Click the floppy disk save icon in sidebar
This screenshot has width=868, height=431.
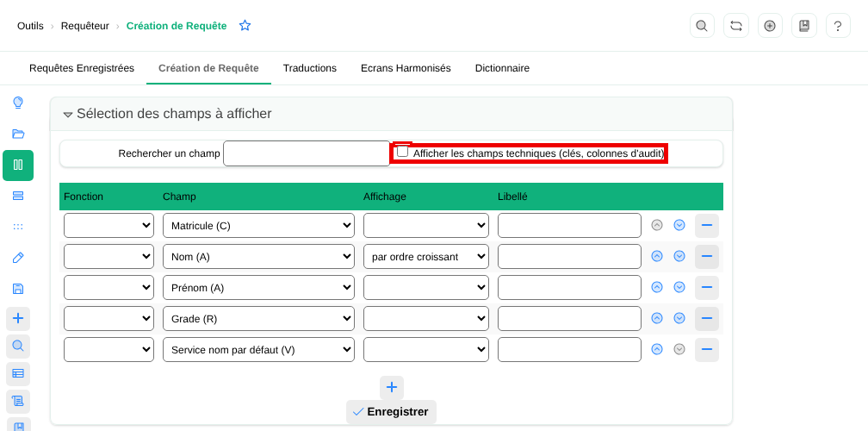(x=18, y=289)
